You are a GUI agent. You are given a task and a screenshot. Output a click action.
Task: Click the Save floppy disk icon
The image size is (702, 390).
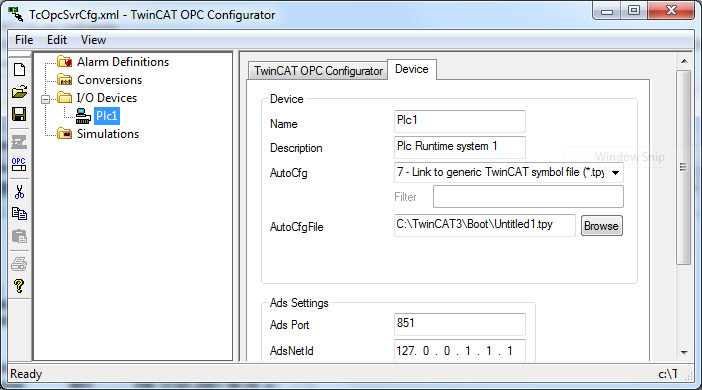(19, 114)
